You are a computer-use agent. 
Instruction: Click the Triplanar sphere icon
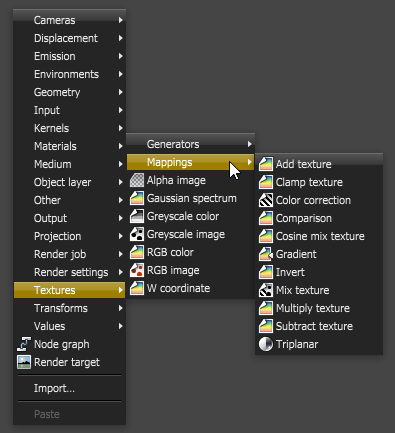coord(266,344)
